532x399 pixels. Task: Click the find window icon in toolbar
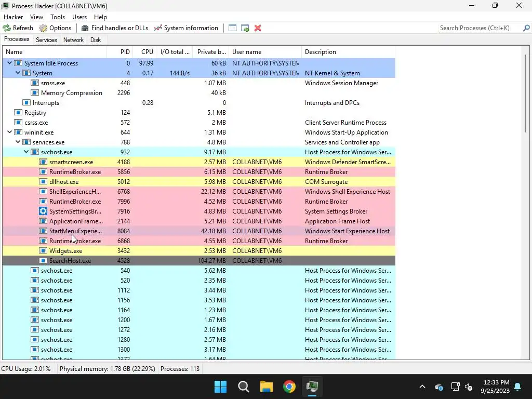click(232, 28)
